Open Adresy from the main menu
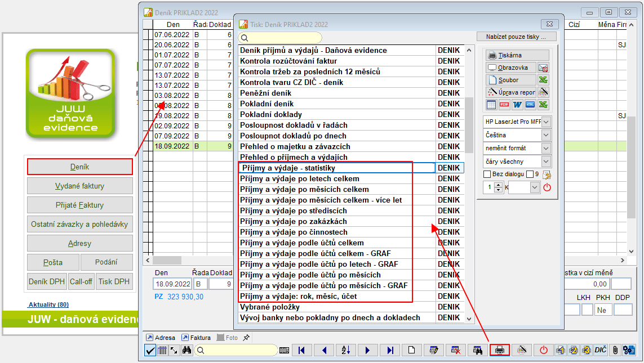This screenshot has width=644, height=363. click(79, 243)
